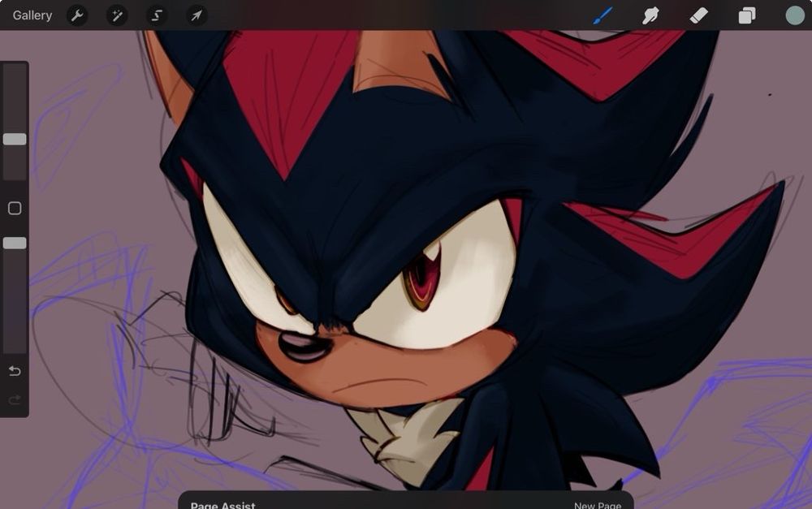This screenshot has height=509, width=812.
Task: Tap New Page in Page Assist
Action: (x=597, y=505)
